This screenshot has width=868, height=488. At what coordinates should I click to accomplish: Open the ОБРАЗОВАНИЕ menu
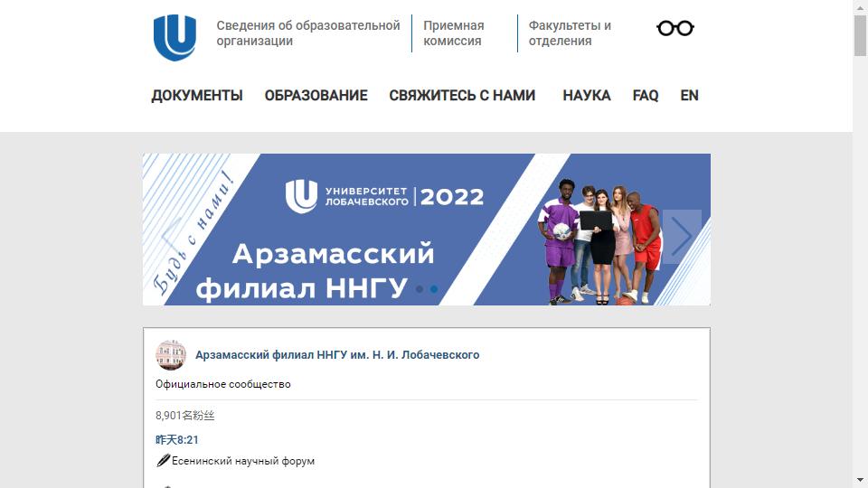pos(316,95)
